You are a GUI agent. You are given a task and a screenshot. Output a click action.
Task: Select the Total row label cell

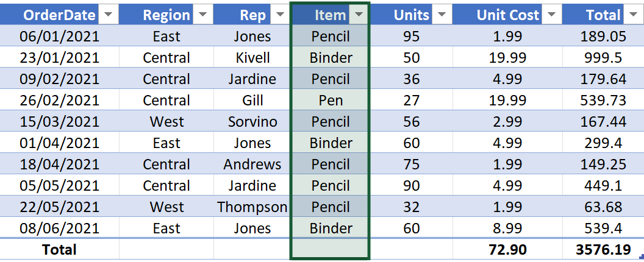pos(59,249)
